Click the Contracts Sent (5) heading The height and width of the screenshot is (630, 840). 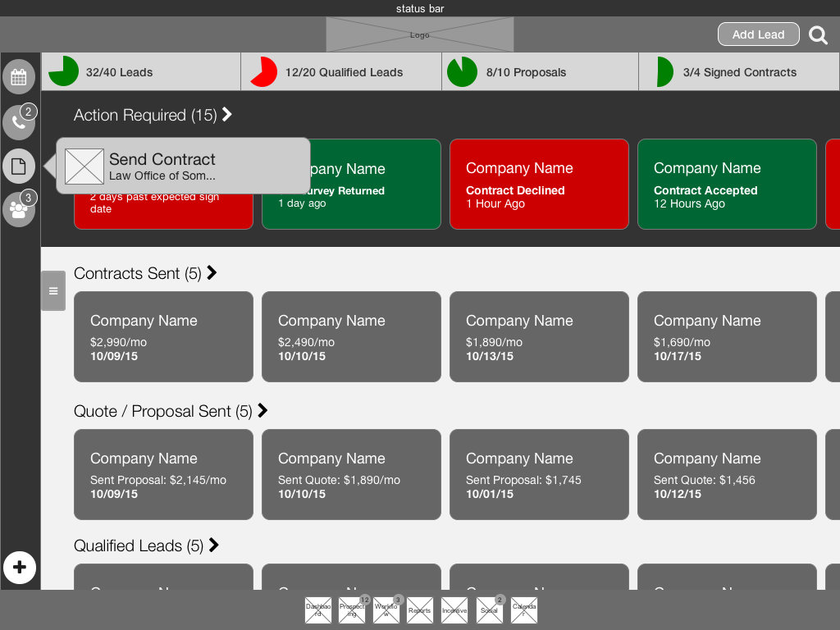point(138,273)
